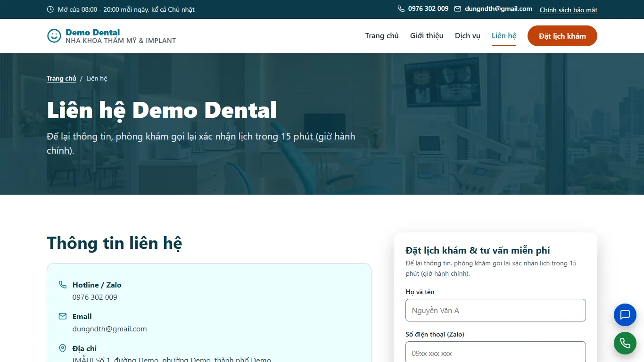Select the Liên hệ navigation item
This screenshot has width=644, height=362.
(504, 36)
